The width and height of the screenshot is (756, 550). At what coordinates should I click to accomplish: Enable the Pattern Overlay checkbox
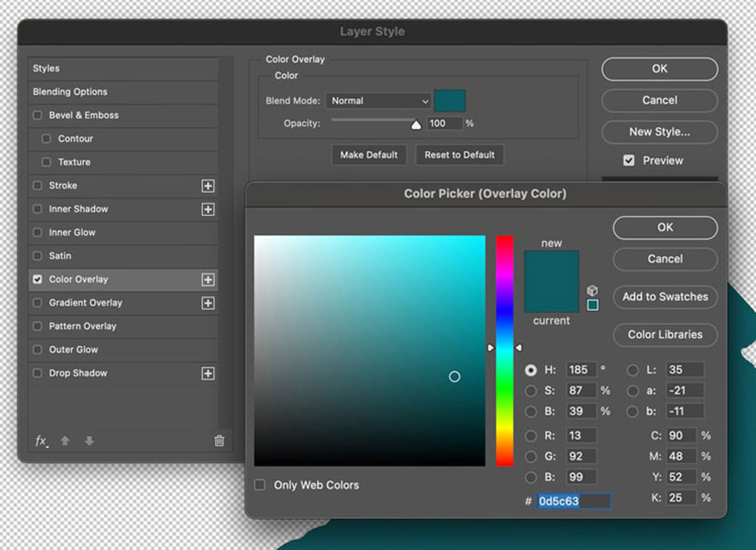pos(37,326)
